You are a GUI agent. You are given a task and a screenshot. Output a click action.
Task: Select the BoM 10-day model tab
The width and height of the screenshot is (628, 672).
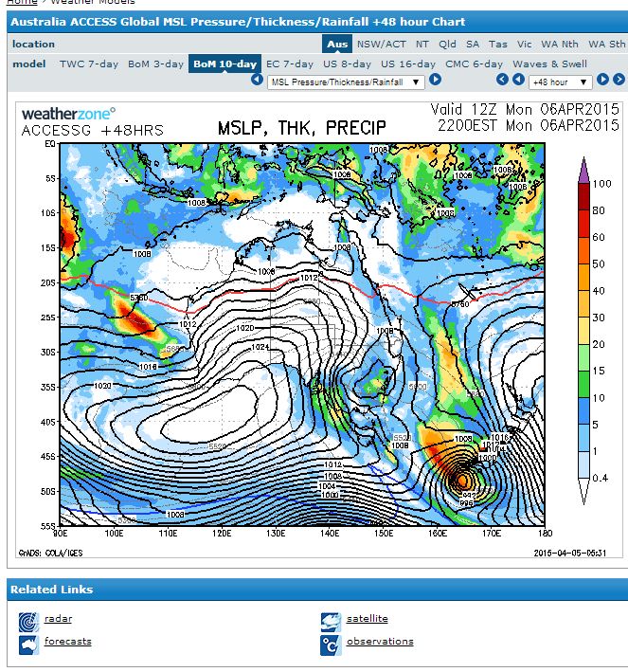pos(224,64)
